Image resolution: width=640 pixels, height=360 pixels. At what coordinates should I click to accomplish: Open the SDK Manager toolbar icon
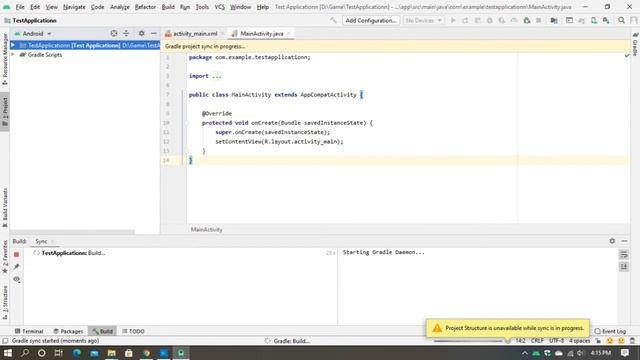pos(606,20)
